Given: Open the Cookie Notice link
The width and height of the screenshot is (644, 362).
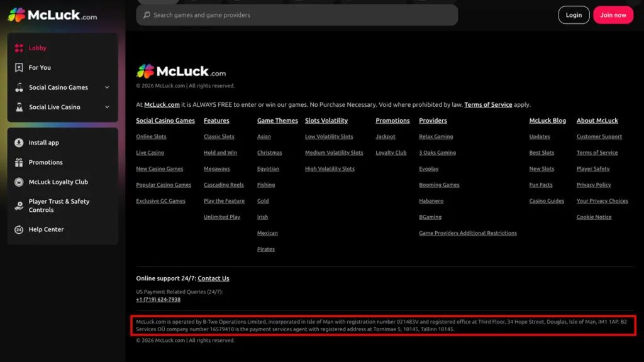Looking at the screenshot, I should tap(594, 217).
